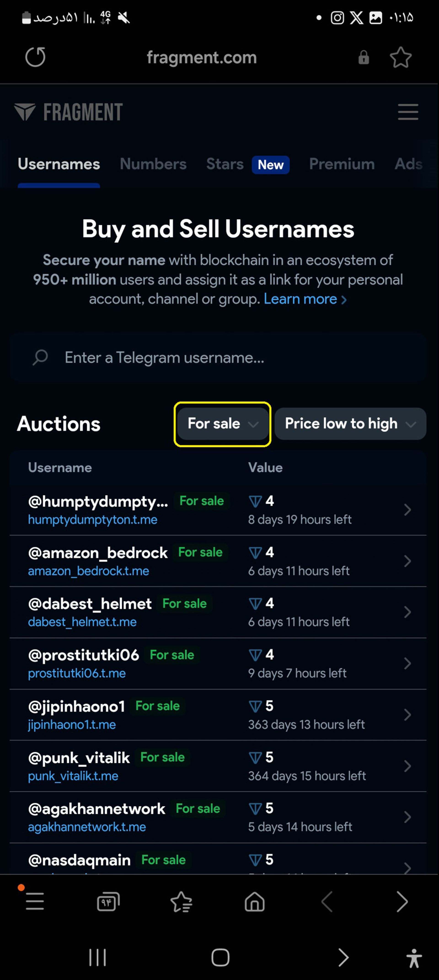Tap the fragment.com address bar

(x=201, y=57)
